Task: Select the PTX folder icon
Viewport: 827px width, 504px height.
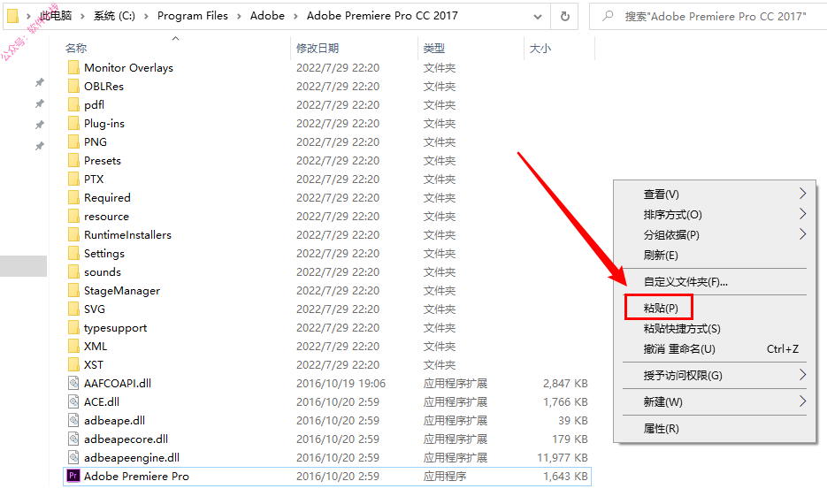Action: coord(73,179)
